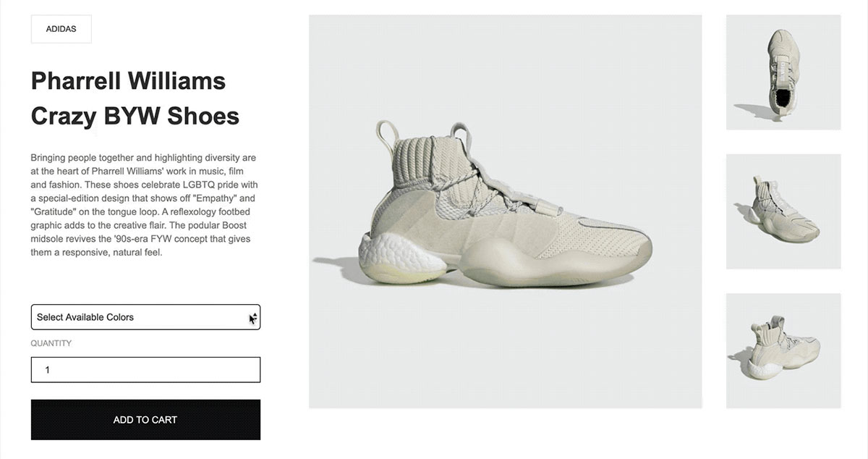Click the number 1 in the quantity box
Viewport: 868px width, 459px height.
coord(48,370)
